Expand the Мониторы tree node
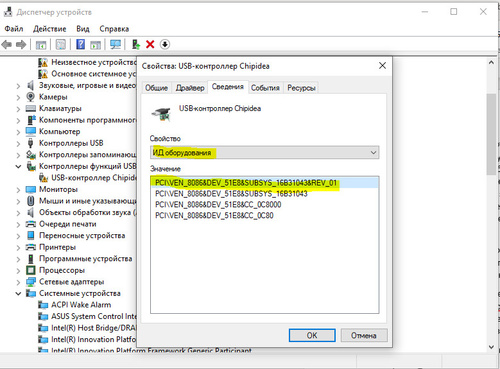Screen dimensions: 500x369 click(x=18, y=190)
